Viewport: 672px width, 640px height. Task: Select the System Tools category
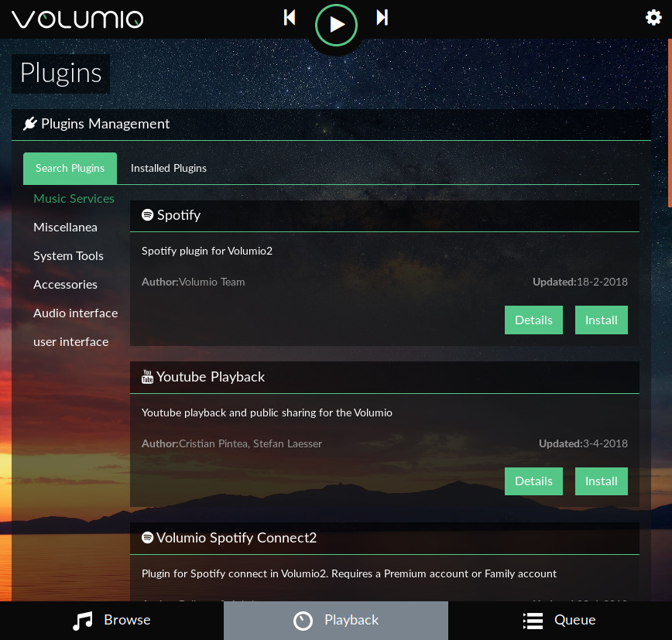[68, 256]
